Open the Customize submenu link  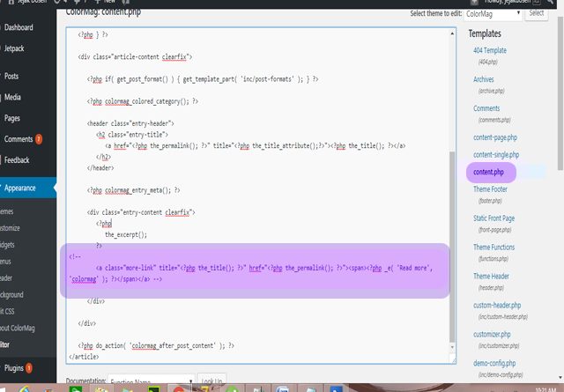click(10, 228)
